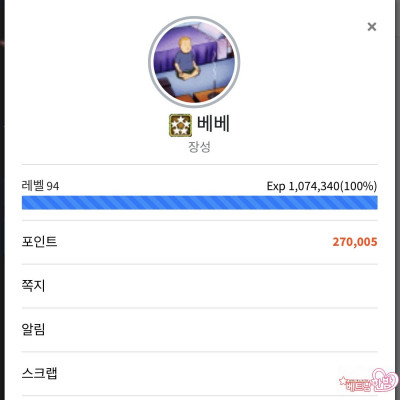
Task: Click the 장성 rank label
Action: (199, 147)
